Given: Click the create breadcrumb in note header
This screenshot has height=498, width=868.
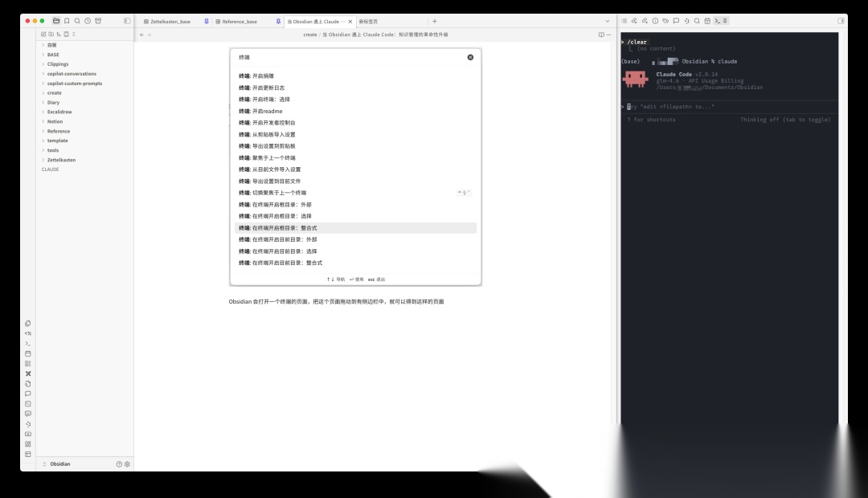Looking at the screenshot, I should click(x=310, y=35).
